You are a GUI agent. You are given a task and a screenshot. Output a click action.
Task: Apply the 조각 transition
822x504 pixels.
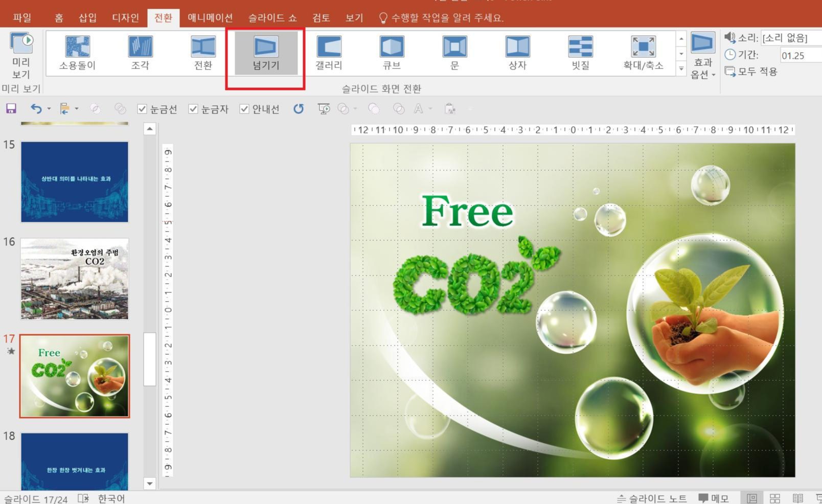click(x=140, y=53)
